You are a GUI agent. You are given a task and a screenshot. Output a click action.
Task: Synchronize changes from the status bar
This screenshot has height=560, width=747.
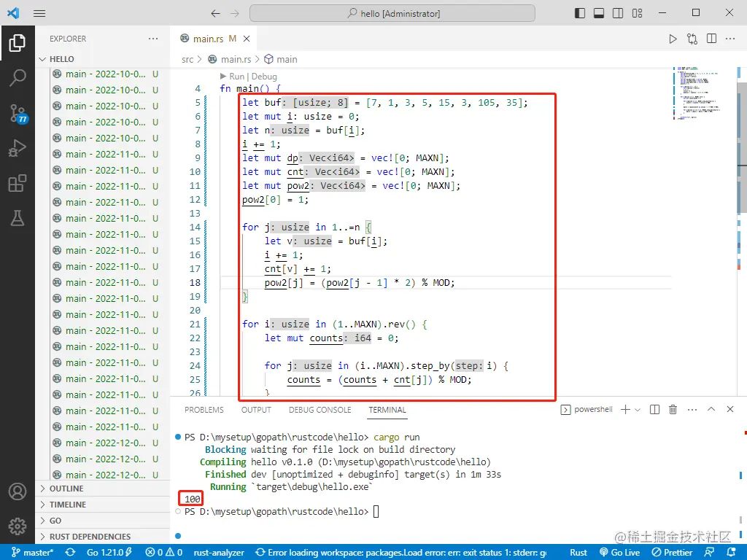71,553
